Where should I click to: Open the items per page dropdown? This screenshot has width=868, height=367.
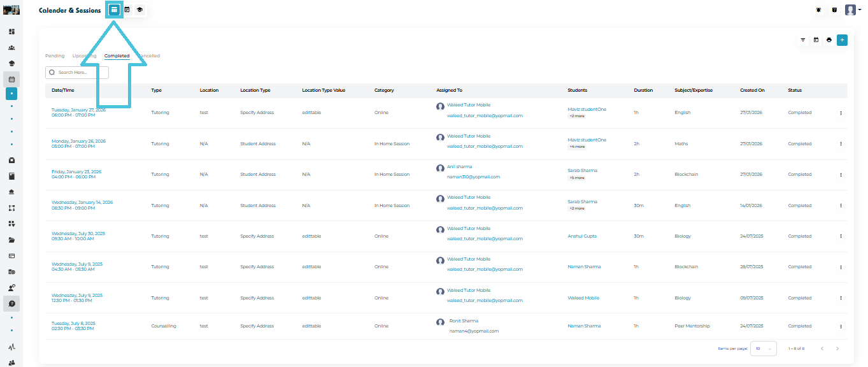[763, 349]
